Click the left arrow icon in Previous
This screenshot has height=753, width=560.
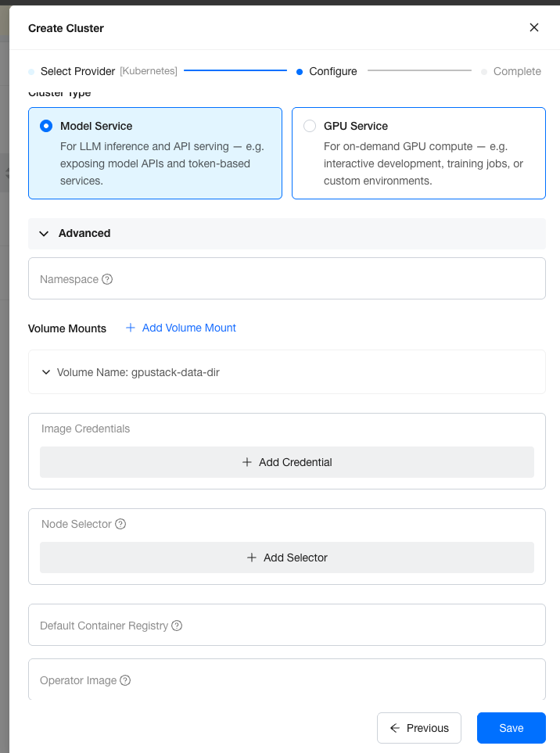(395, 728)
